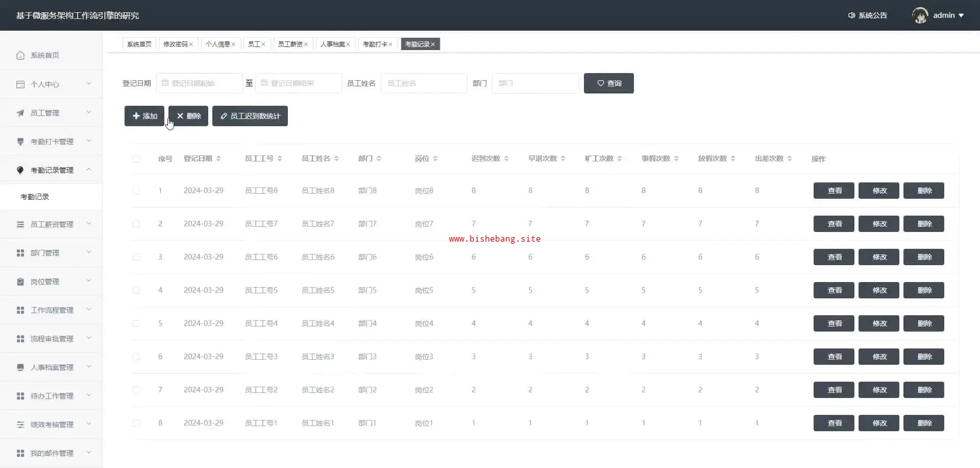Open the 考勤记录 submenu item

[35, 197]
